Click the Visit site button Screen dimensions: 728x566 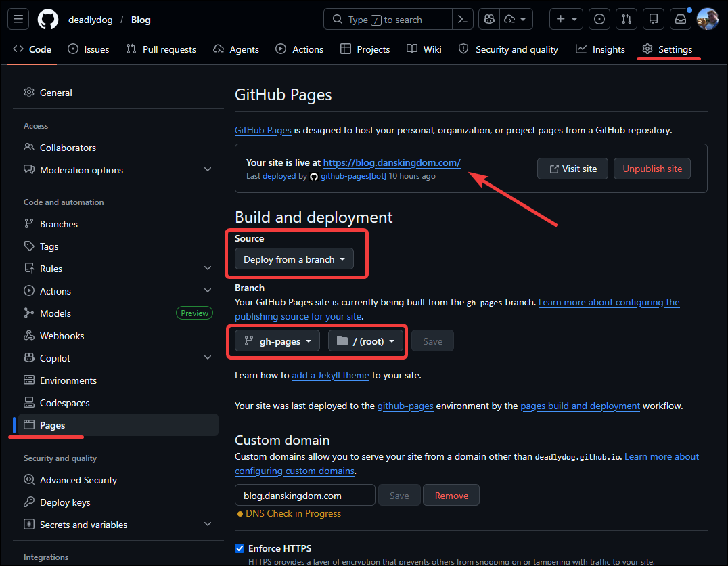click(x=572, y=169)
